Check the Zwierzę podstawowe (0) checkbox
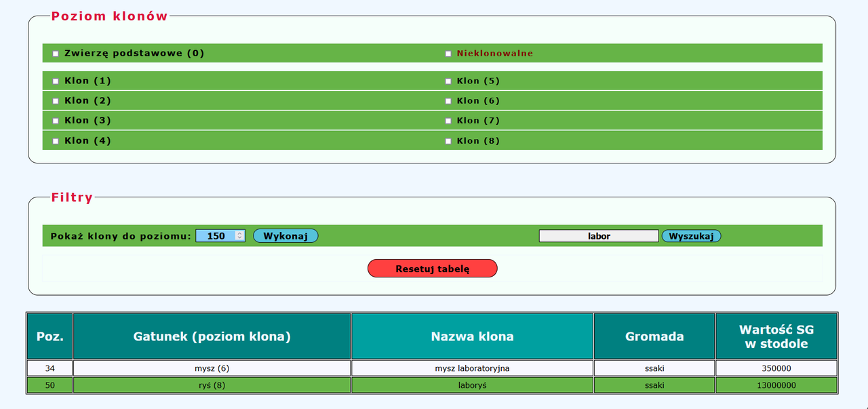 click(56, 54)
